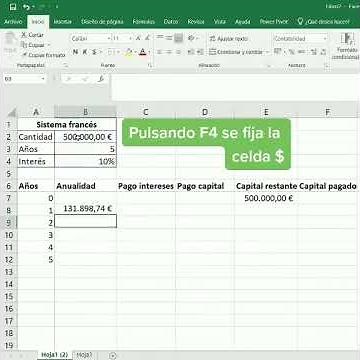Viewport: 360px width, 360px height.
Task: Decrease decimal places
Action: click(x=324, y=52)
